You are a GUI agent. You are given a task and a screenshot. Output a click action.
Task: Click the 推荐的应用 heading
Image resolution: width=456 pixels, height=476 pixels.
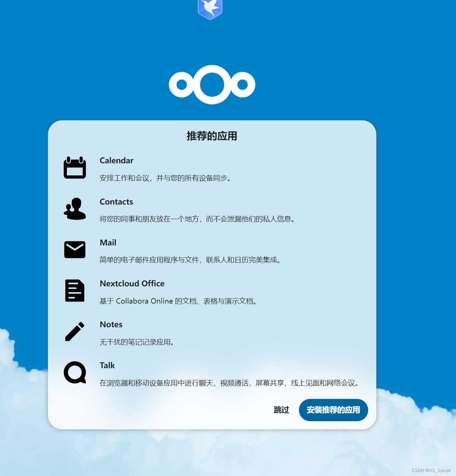pos(212,136)
